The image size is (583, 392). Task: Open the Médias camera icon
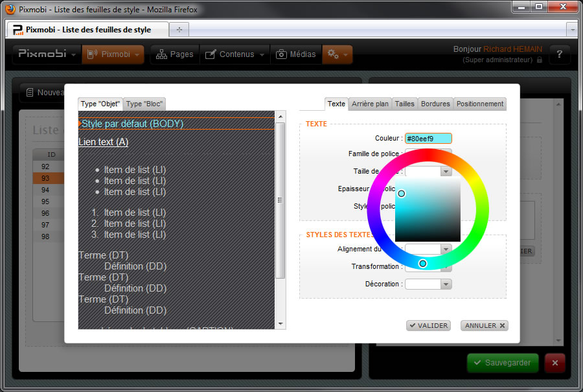coord(281,54)
